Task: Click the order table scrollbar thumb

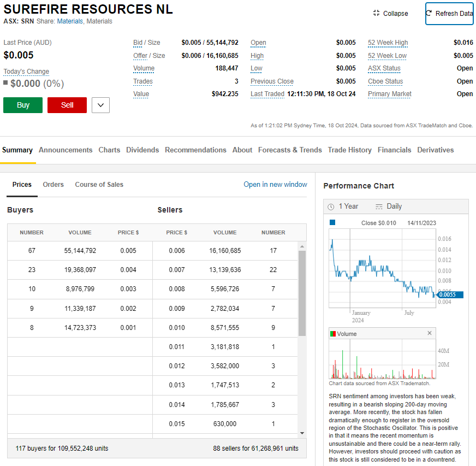Action: pos(302,293)
